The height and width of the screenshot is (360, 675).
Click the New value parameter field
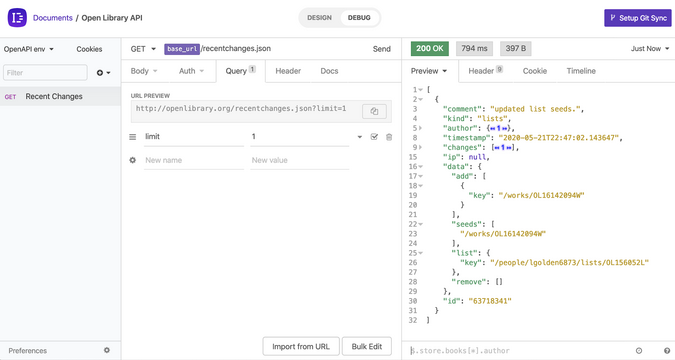click(300, 160)
